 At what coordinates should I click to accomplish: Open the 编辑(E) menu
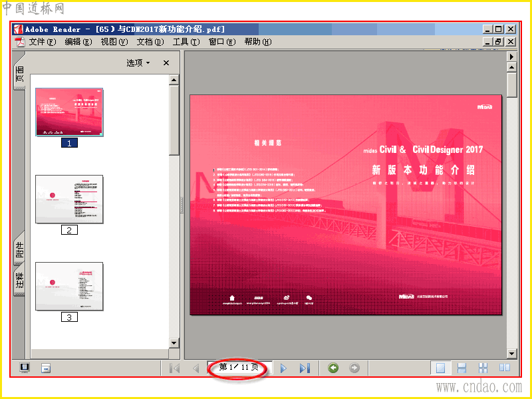pyautogui.click(x=78, y=42)
